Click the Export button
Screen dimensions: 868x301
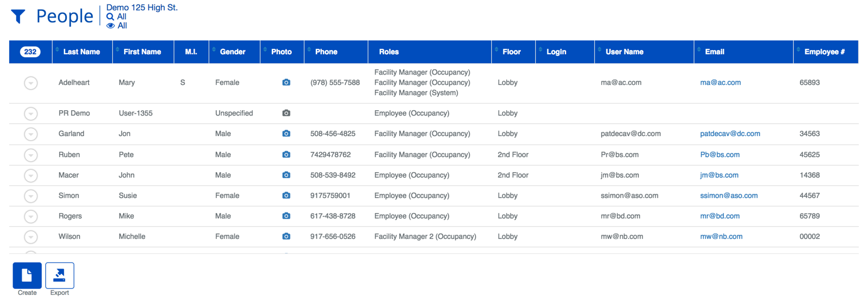(x=60, y=276)
